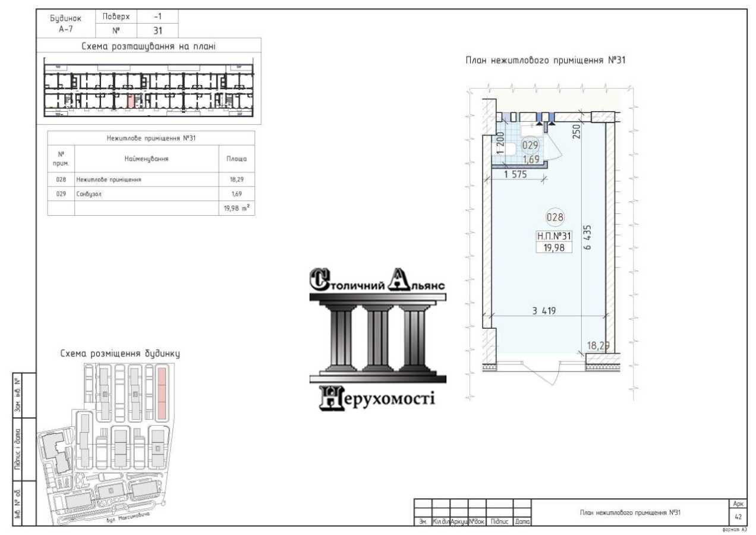Select the circled 028 room marker
Image resolution: width=756 pixels, height=535 pixels.
pyautogui.click(x=555, y=217)
